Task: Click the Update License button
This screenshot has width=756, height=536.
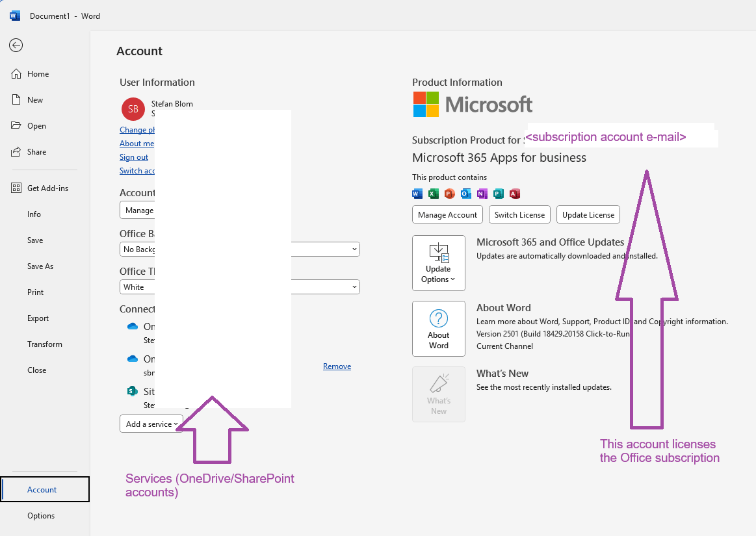Action: point(588,214)
